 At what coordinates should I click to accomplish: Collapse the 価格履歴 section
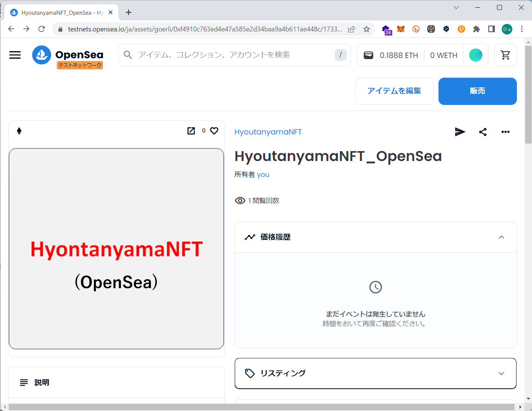coord(501,237)
